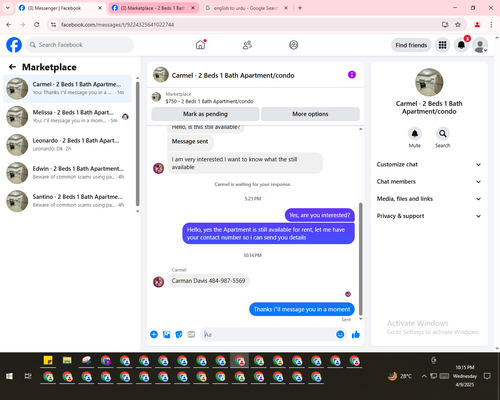Open the tab search dropdown arrow
The image size is (500, 400).
(x=8, y=8)
